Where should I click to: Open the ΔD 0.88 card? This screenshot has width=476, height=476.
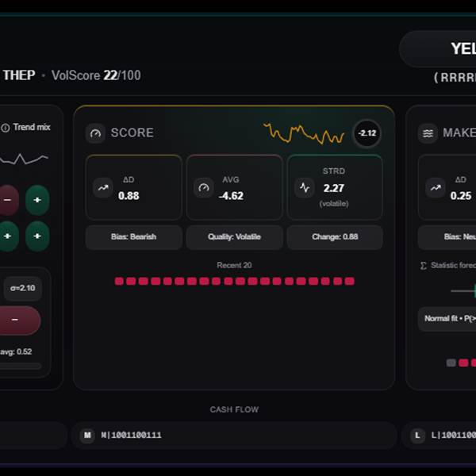pyautogui.click(x=134, y=187)
